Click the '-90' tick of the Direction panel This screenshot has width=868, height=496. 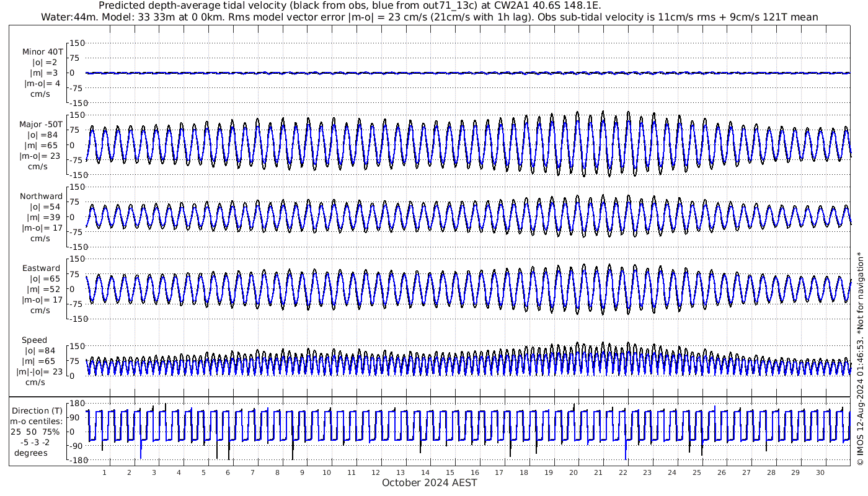click(x=77, y=446)
